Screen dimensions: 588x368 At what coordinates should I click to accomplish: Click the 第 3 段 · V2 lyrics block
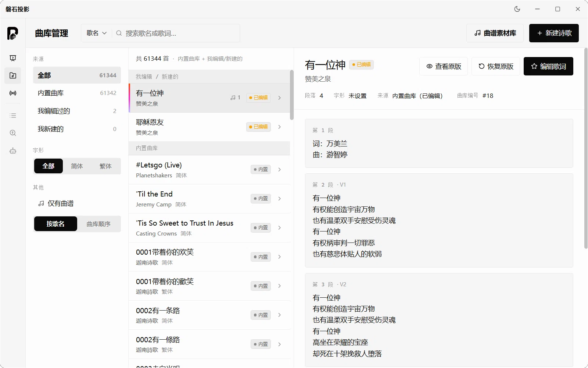point(439,320)
